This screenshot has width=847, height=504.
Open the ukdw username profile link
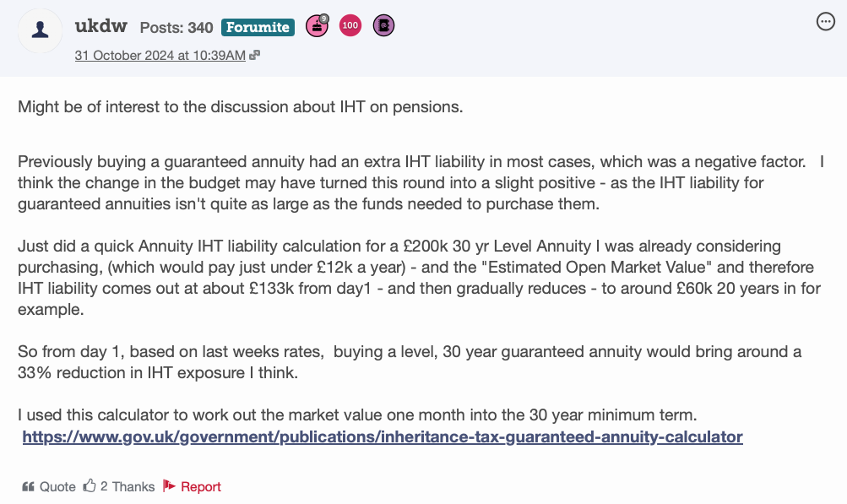[x=101, y=26]
